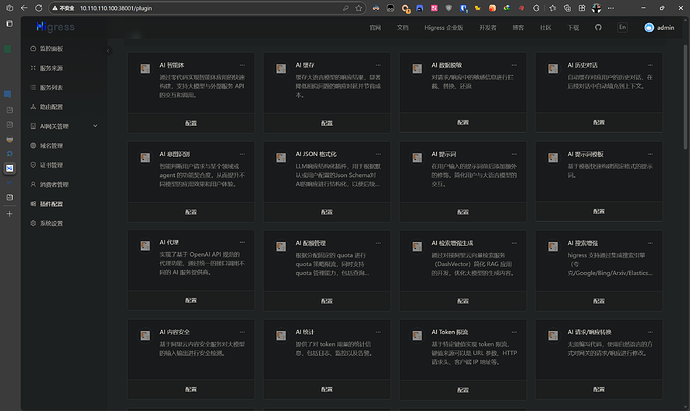Click the browser address bar URL
The width and height of the screenshot is (690, 411).
click(x=116, y=8)
